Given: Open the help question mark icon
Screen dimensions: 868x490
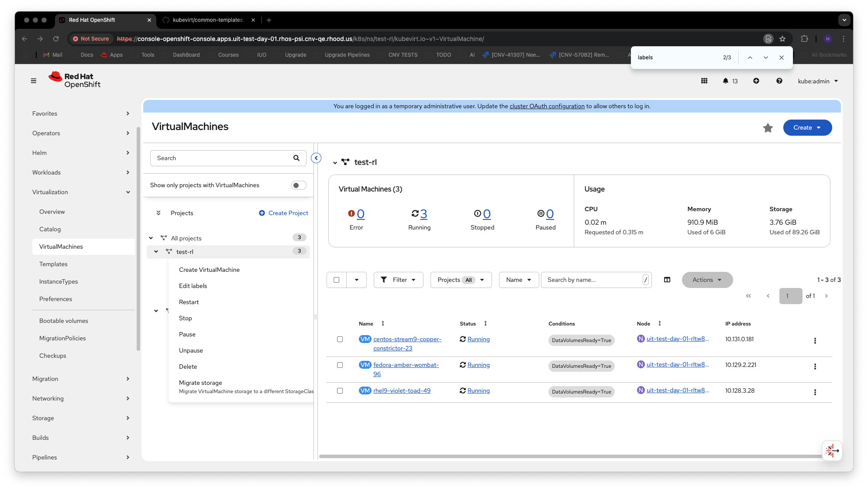Looking at the screenshot, I should 779,81.
